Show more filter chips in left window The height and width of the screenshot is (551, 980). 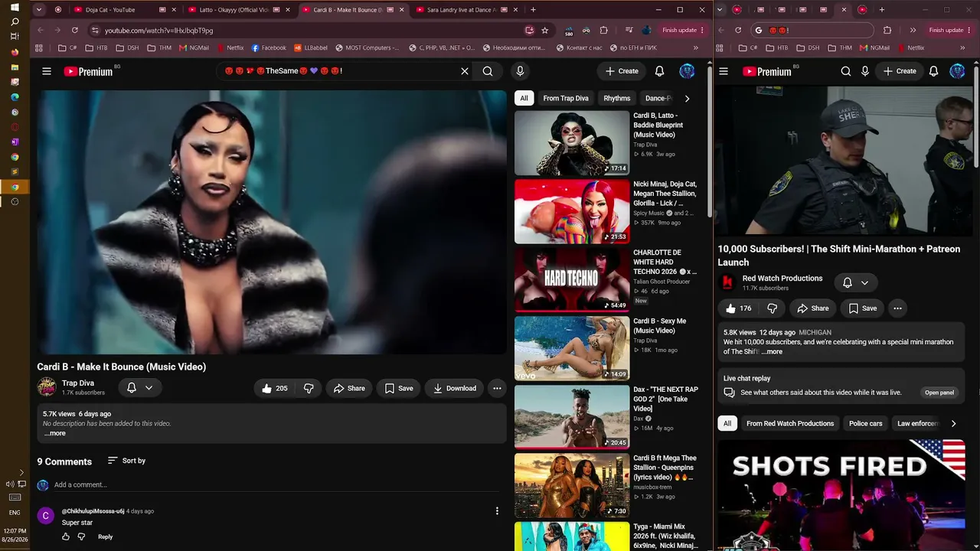(x=687, y=98)
